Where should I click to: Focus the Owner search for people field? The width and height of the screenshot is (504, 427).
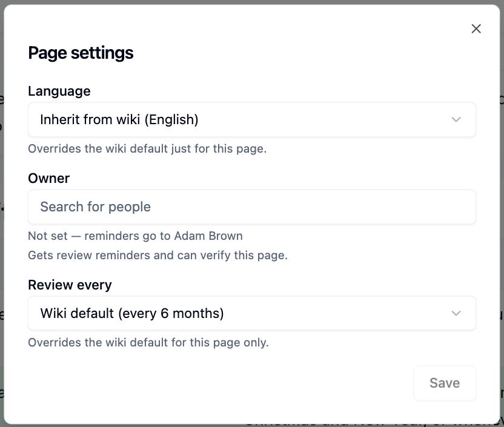pos(251,207)
